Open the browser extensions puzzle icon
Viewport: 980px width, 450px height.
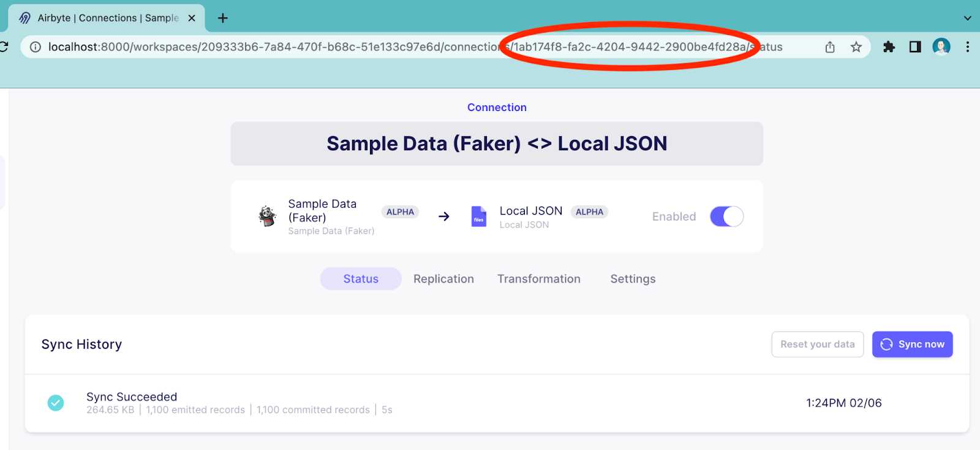point(889,47)
